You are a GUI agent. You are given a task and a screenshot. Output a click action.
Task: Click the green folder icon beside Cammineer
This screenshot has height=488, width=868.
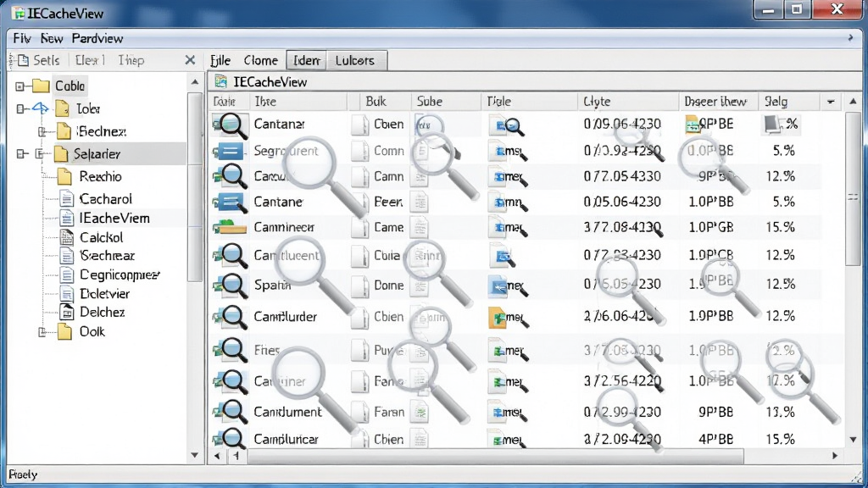pos(231,227)
